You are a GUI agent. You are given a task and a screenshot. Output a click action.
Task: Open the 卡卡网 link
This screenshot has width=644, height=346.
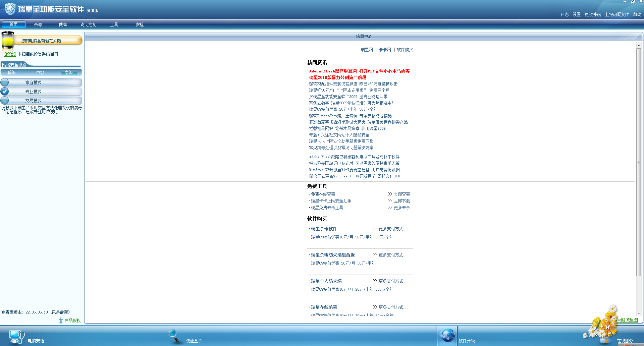(x=385, y=50)
